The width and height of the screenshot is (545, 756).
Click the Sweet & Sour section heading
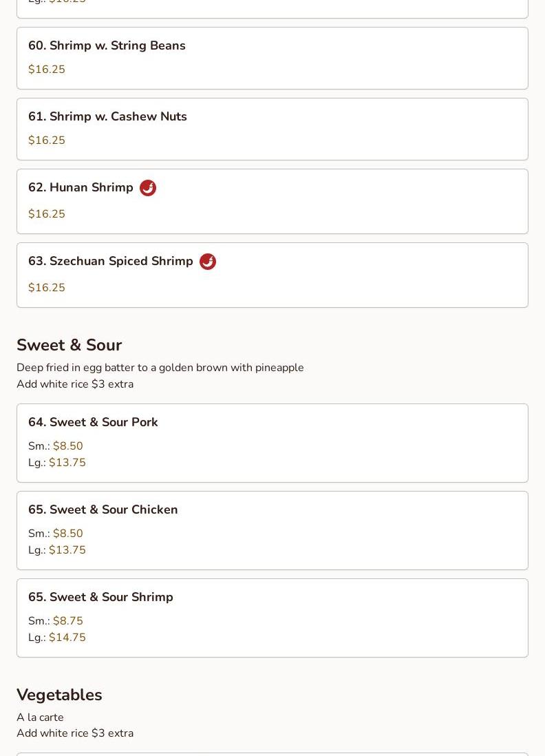point(69,345)
